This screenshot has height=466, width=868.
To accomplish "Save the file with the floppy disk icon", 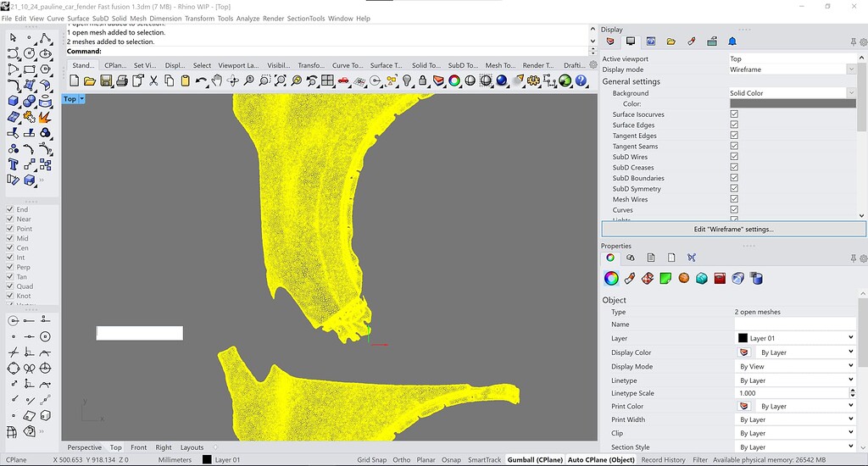I will point(106,80).
